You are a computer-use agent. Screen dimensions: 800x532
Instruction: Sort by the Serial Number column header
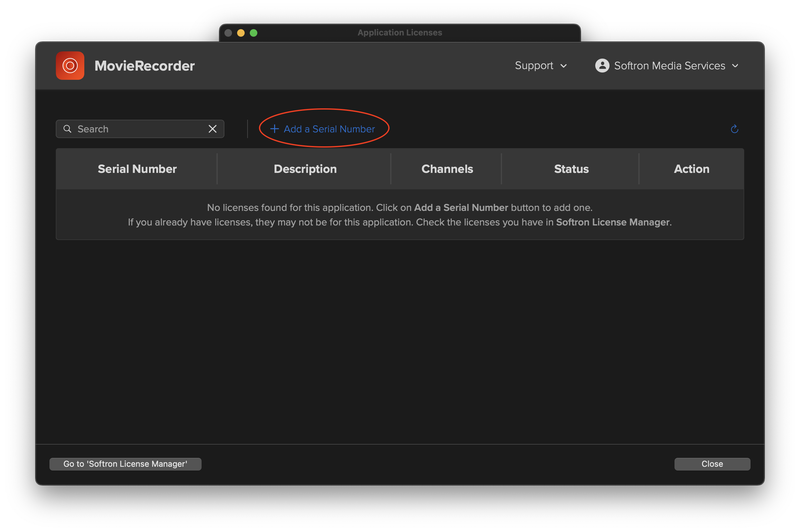137,169
